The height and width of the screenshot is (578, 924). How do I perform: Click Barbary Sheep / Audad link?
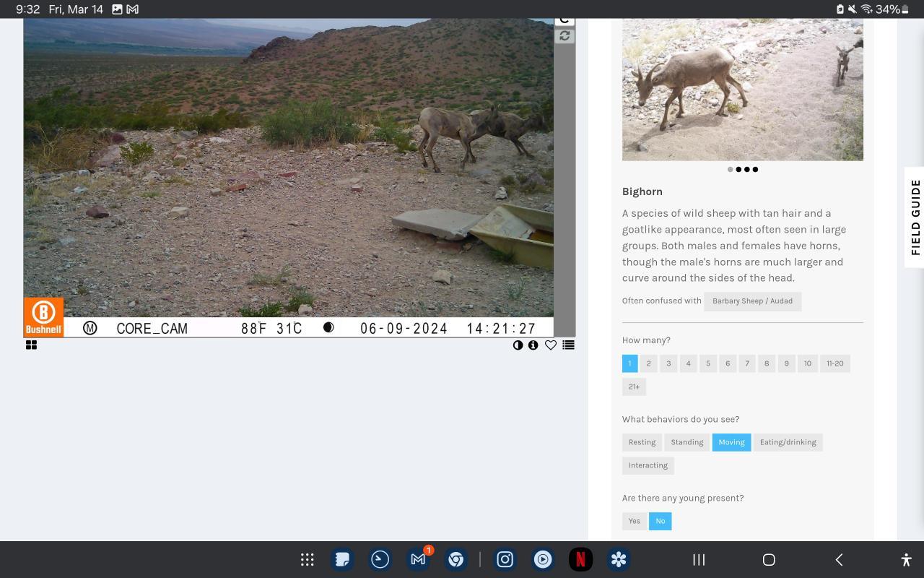point(752,301)
